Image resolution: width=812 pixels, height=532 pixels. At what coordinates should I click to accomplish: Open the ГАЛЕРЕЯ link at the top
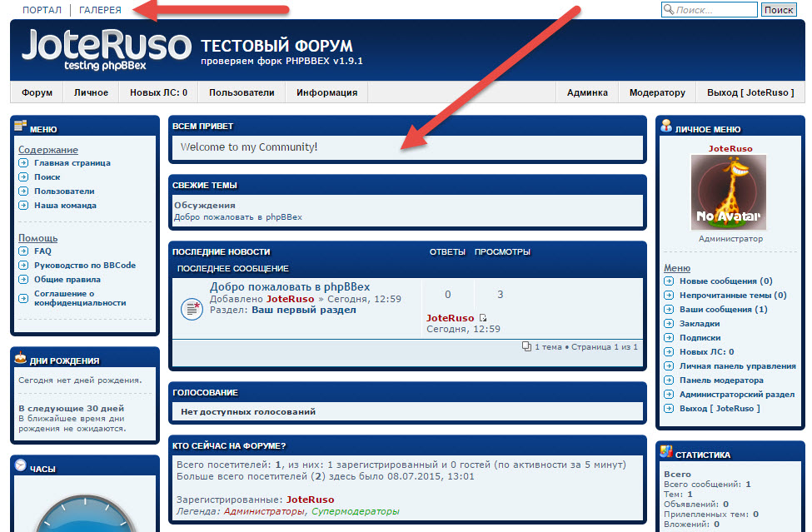tap(100, 10)
